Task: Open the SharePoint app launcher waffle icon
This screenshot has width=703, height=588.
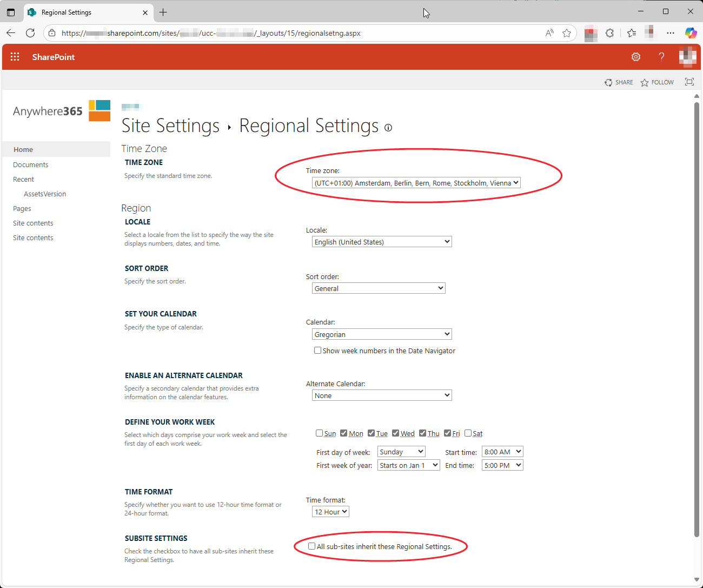Action: [x=15, y=57]
